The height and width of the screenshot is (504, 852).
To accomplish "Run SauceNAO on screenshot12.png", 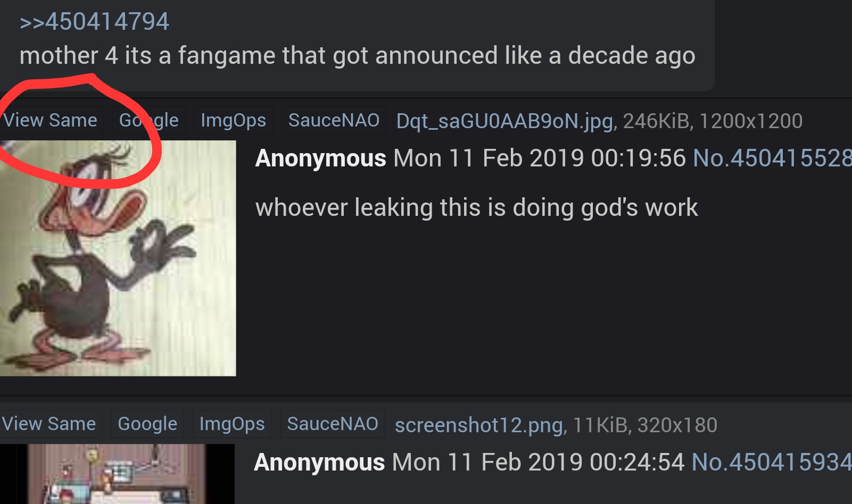I will point(333,424).
